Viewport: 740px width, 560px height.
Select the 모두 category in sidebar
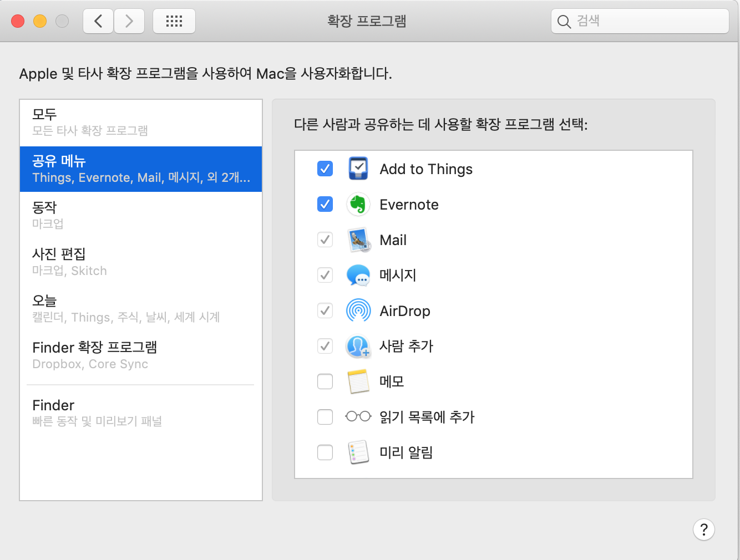point(141,123)
